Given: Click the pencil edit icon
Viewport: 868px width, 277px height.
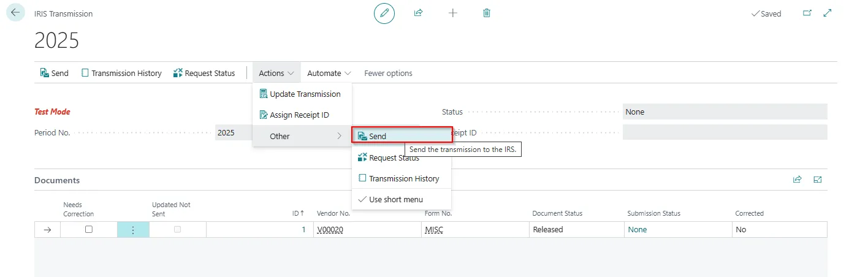Looking at the screenshot, I should [384, 13].
